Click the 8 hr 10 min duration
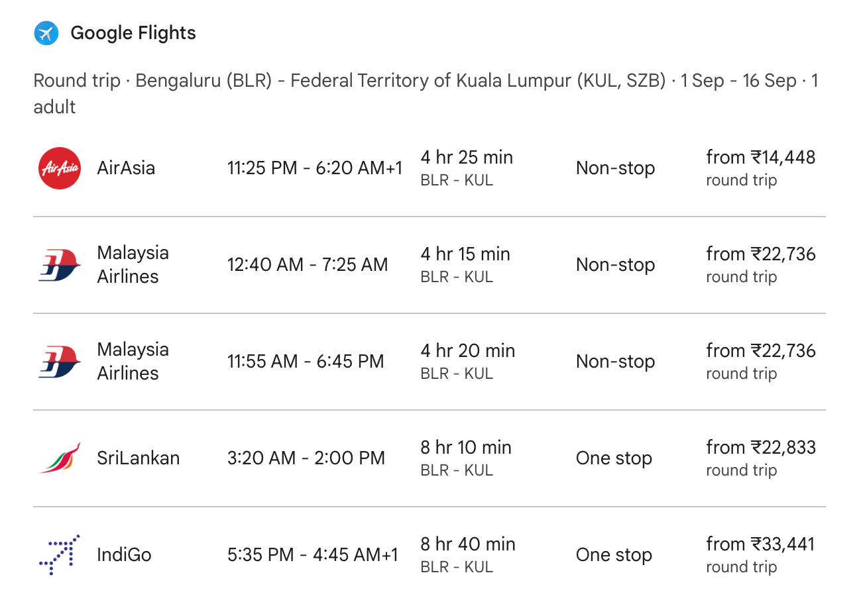This screenshot has width=859, height=616. [x=466, y=448]
